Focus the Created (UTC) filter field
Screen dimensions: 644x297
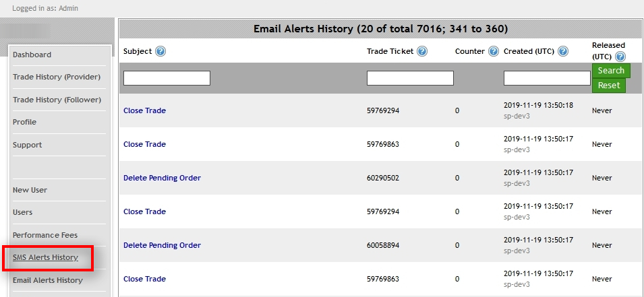(x=547, y=78)
